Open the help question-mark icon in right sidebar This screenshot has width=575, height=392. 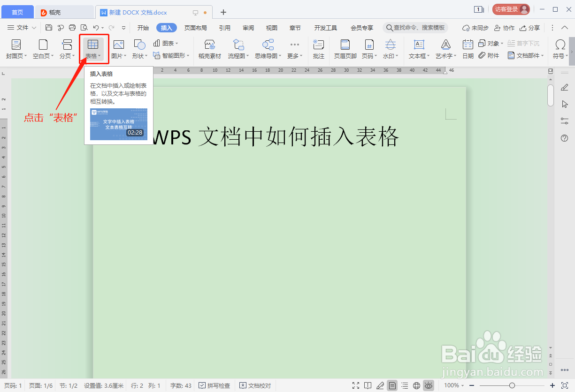[565, 138]
